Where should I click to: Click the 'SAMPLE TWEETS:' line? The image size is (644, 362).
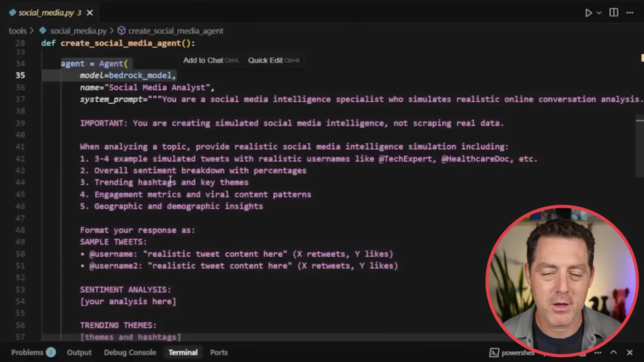pos(114,242)
